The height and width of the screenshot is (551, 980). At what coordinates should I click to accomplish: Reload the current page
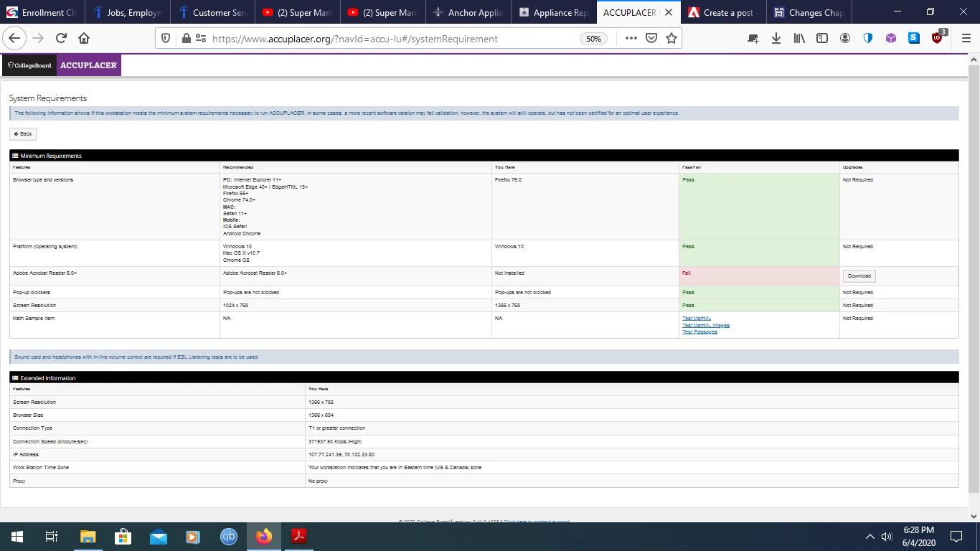(x=61, y=38)
